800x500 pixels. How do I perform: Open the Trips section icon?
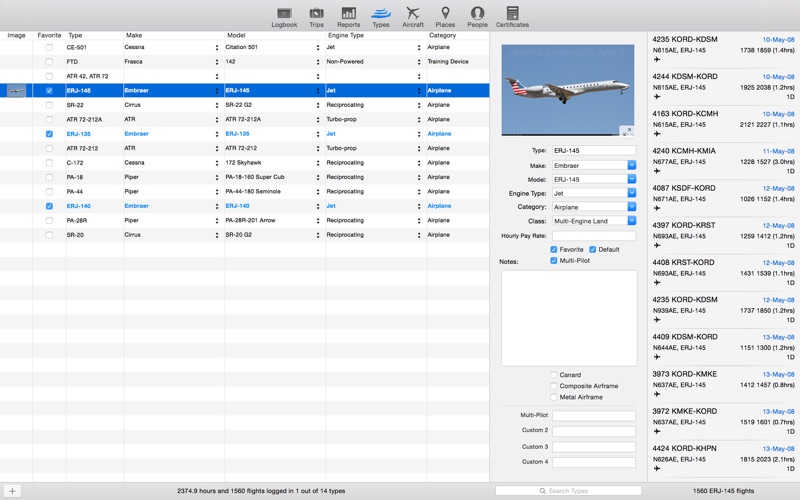(316, 15)
